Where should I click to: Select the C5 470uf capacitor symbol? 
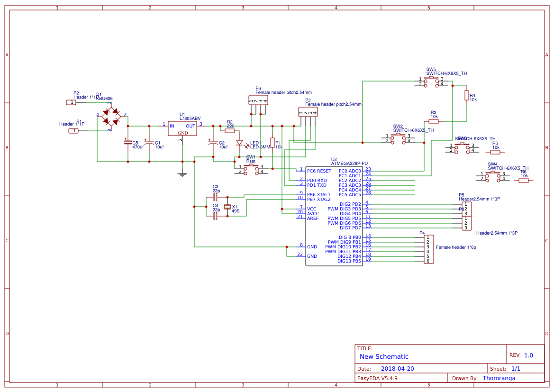128,142
